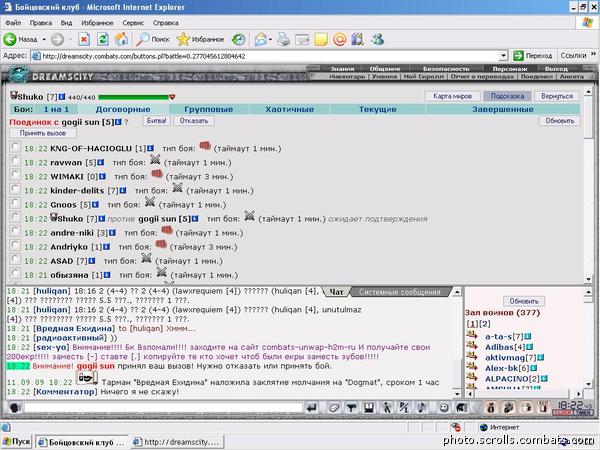Click the Принять вызов button
The width and height of the screenshot is (600, 450).
pos(43,134)
